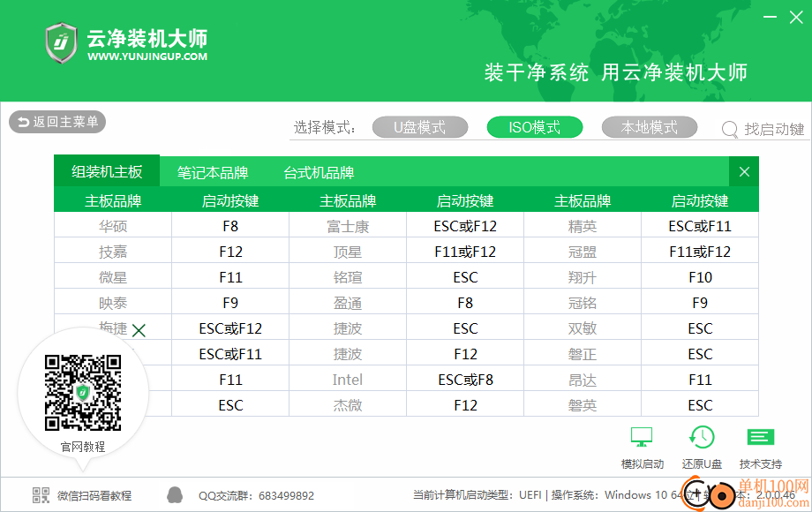
Task: Click 当前计算机启动类型: UEFI status text
Action: [x=477, y=495]
